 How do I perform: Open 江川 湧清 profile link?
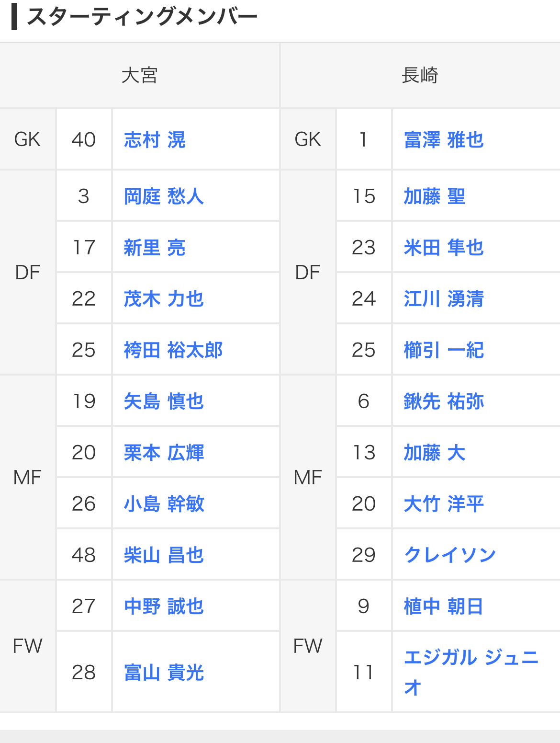coord(444,299)
